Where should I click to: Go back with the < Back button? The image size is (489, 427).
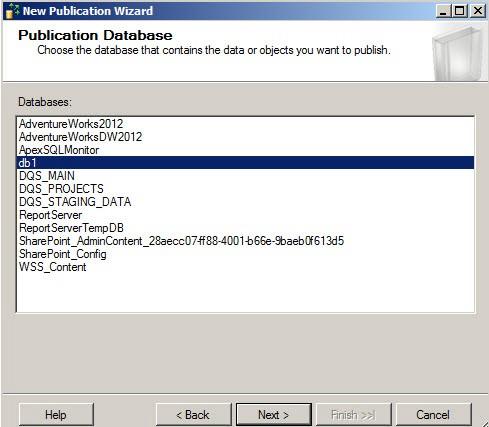click(x=193, y=415)
